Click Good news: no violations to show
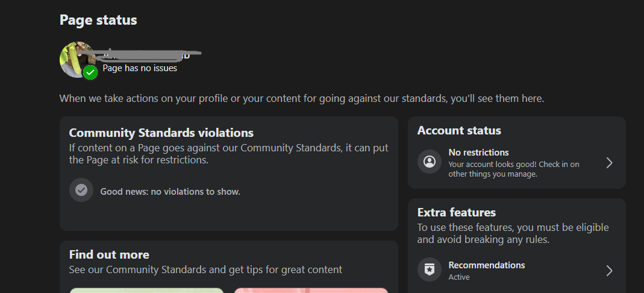 point(170,192)
